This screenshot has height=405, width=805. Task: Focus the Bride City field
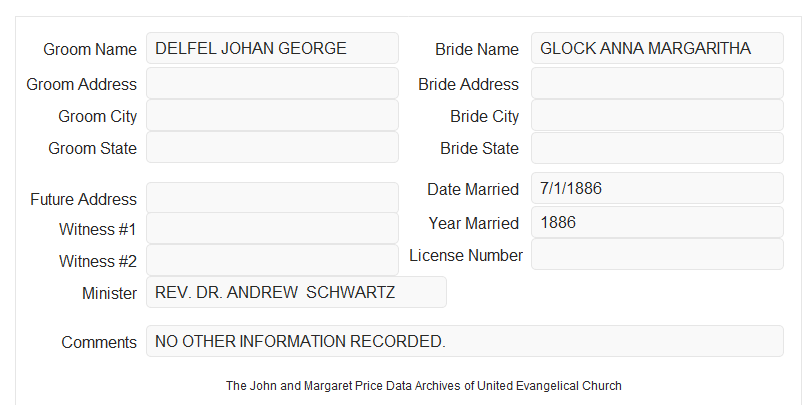click(x=657, y=115)
